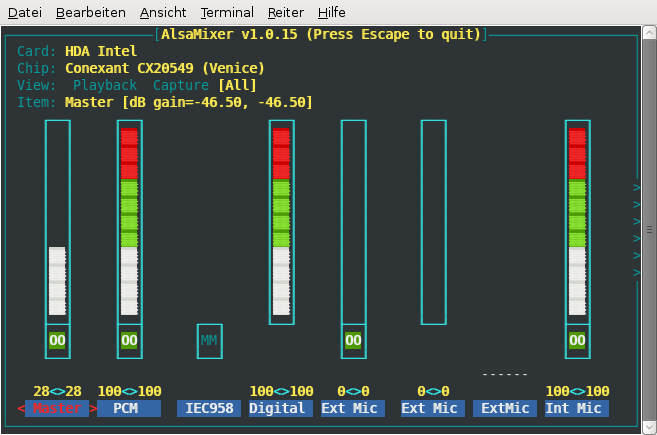The image size is (657, 435).
Task: Switch to the Playback view
Action: (105, 85)
